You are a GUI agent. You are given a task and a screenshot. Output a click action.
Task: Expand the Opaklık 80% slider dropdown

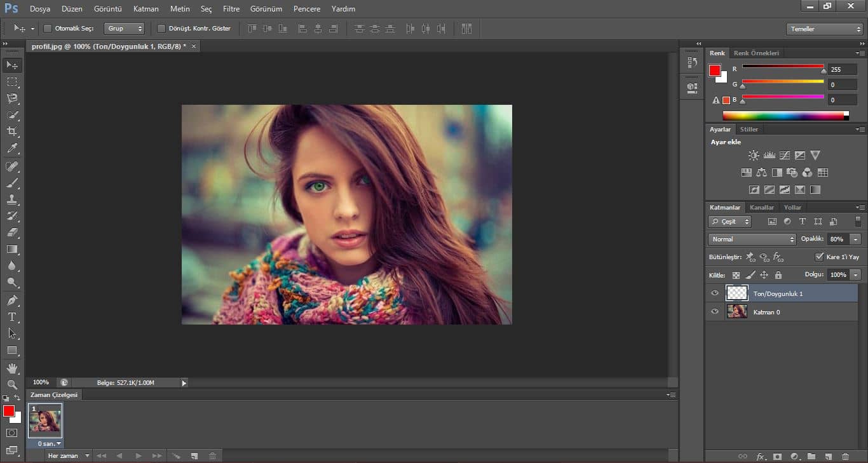856,239
